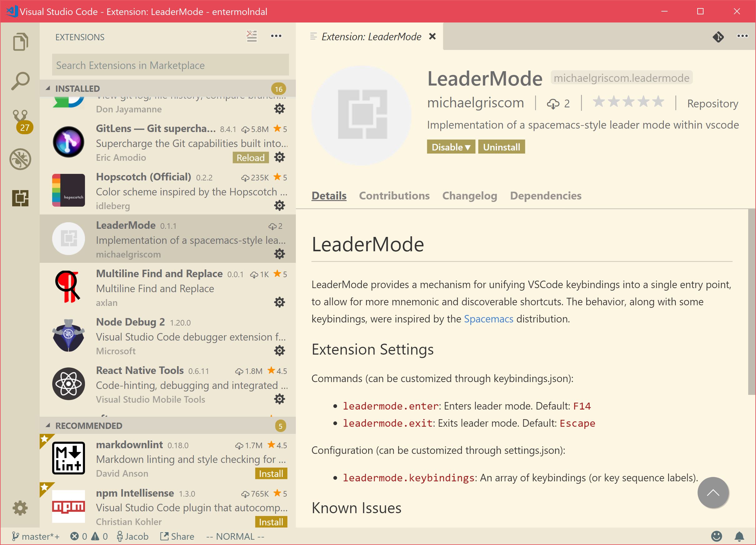Open the Debug view in activity bar
Viewport: 756px width, 545px height.
tap(20, 159)
